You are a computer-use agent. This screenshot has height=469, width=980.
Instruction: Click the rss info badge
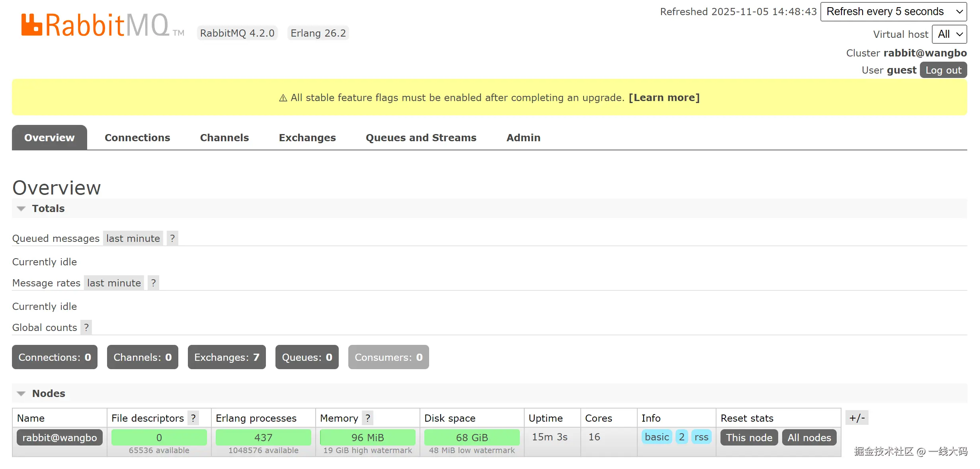click(701, 437)
